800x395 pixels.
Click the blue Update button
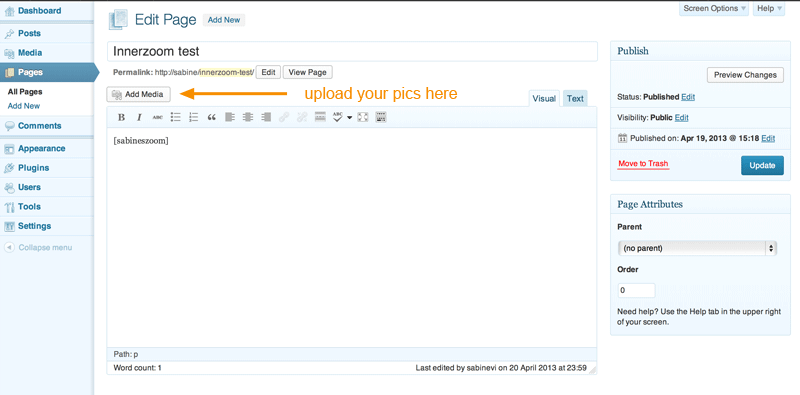pos(762,165)
